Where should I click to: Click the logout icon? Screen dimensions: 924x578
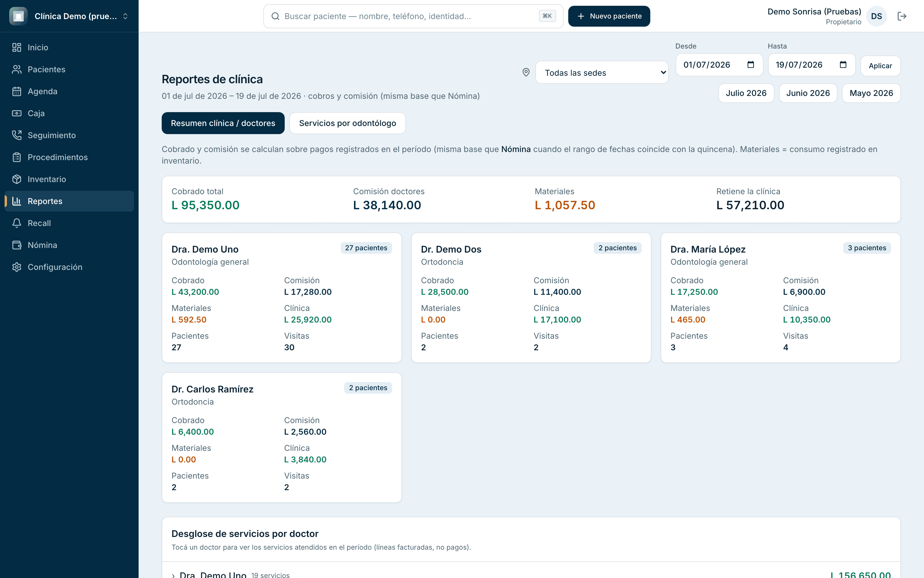pos(901,16)
